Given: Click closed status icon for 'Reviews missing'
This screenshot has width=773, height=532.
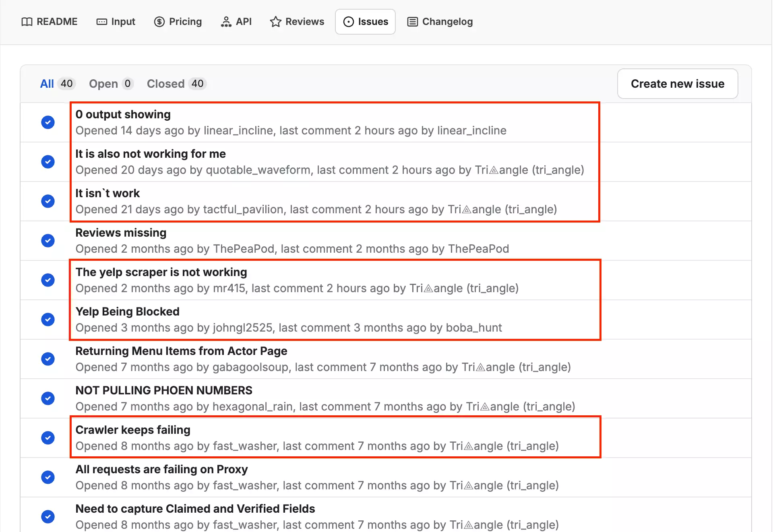Looking at the screenshot, I should [x=48, y=241].
